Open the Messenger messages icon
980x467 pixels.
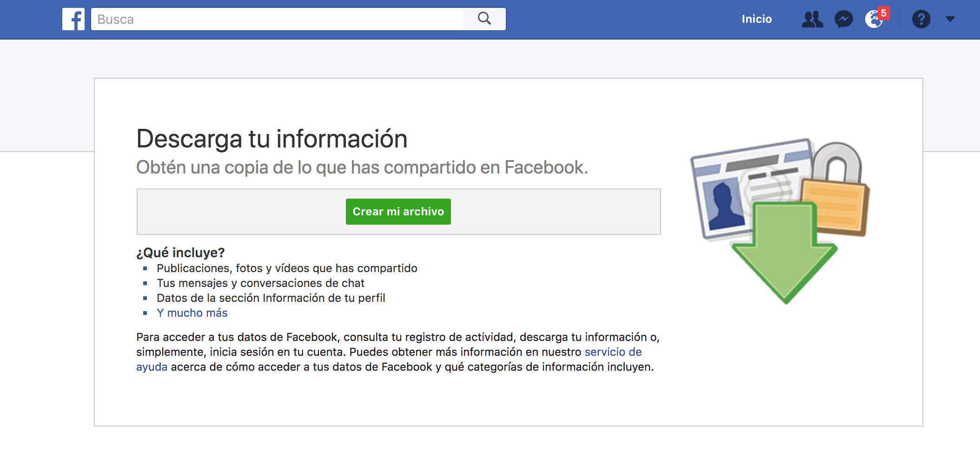[x=844, y=19]
